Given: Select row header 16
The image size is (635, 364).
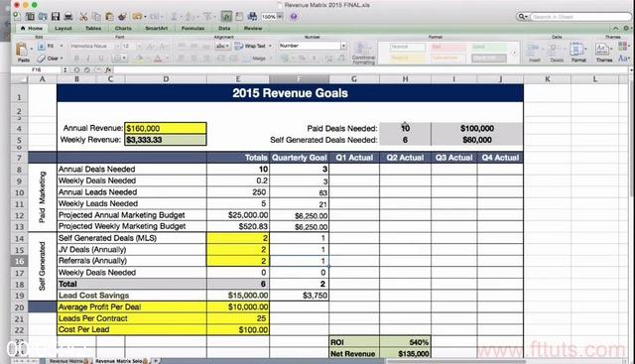Looking at the screenshot, I should pos(19,261).
